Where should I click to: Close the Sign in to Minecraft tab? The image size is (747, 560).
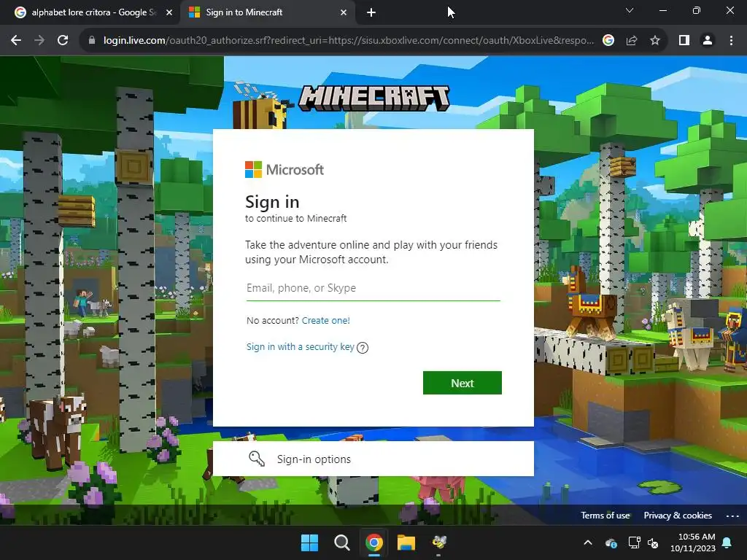[344, 12]
